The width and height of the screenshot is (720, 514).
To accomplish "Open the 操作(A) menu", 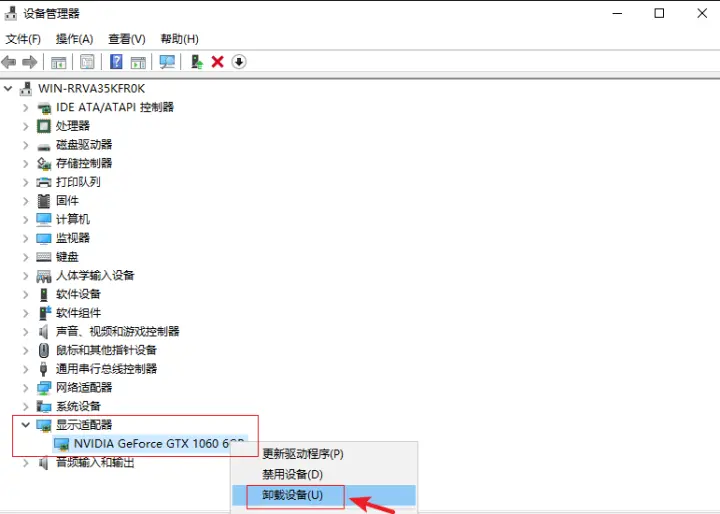I will (x=74, y=39).
